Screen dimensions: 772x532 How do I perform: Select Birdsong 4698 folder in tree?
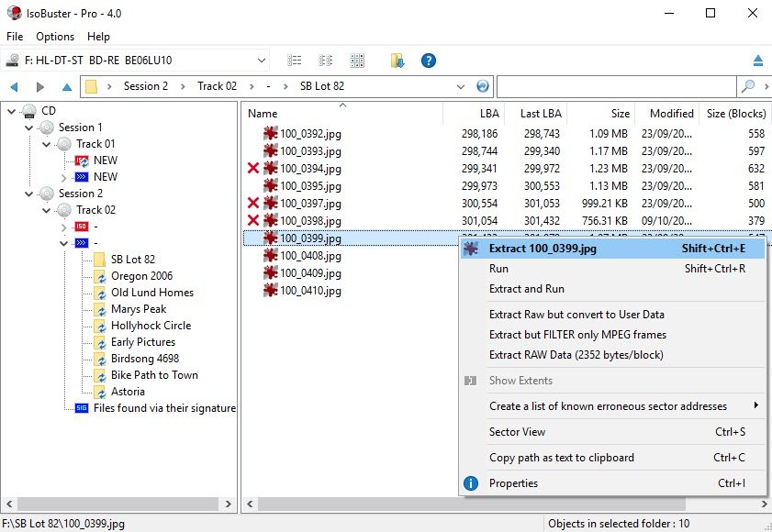pyautogui.click(x=145, y=359)
